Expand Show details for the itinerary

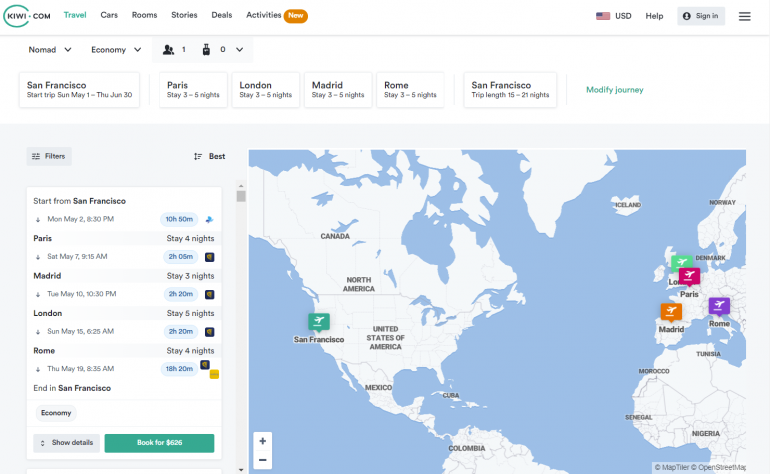66,443
